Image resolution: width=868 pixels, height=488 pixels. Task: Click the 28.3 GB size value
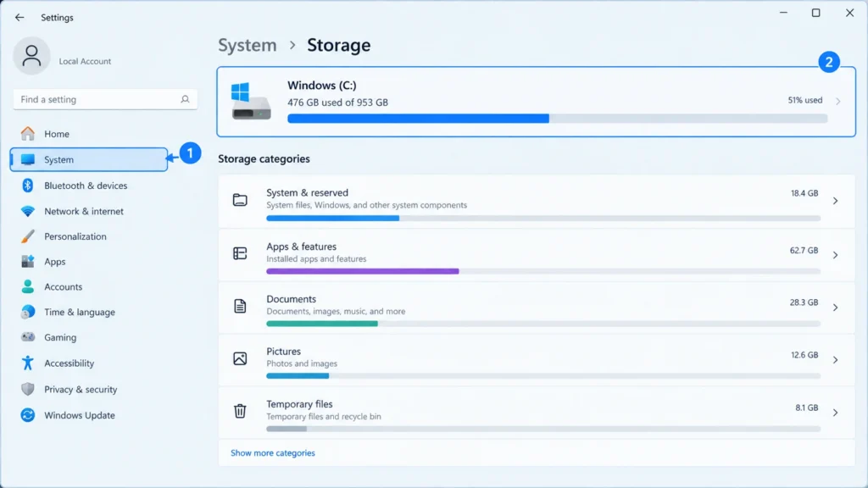(804, 302)
